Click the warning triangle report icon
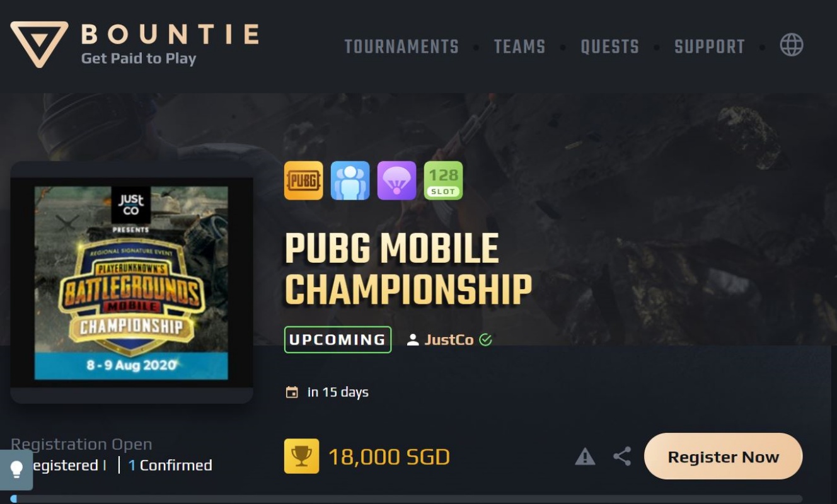 [585, 456]
